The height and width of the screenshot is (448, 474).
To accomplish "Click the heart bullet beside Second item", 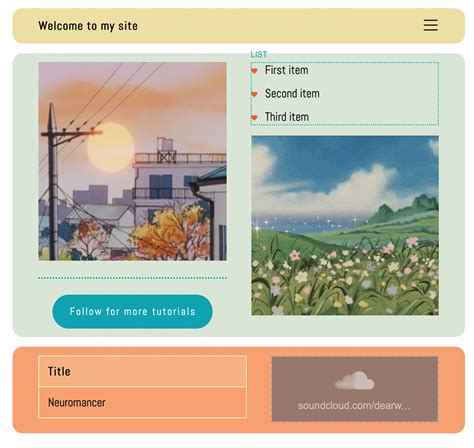I will [254, 94].
